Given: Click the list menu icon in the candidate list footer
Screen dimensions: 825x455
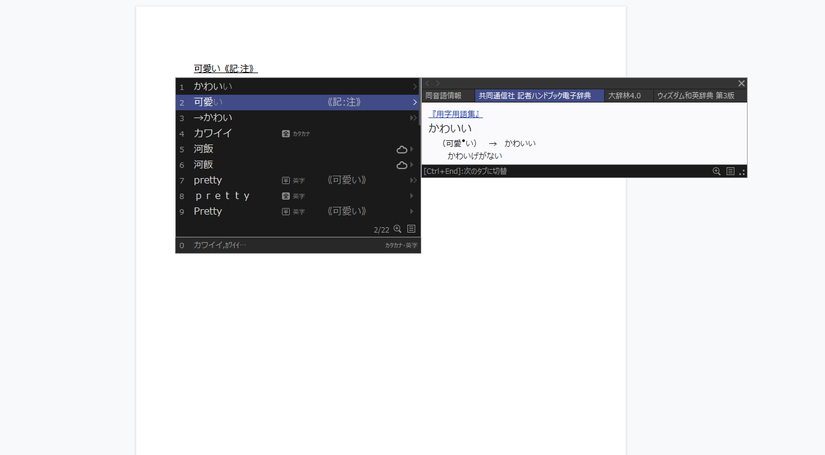Looking at the screenshot, I should [411, 229].
